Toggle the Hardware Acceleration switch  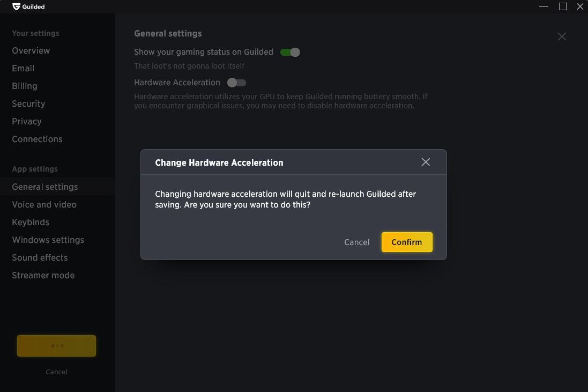tap(236, 83)
